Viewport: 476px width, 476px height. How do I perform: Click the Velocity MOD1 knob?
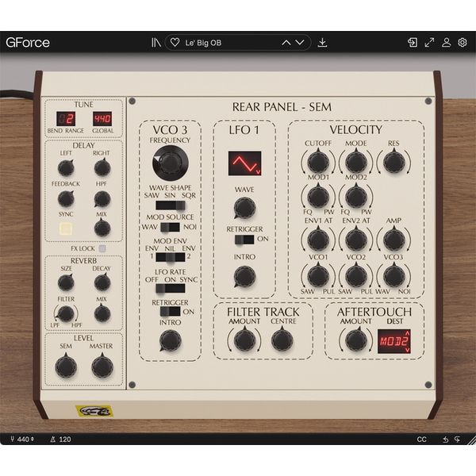318,196
